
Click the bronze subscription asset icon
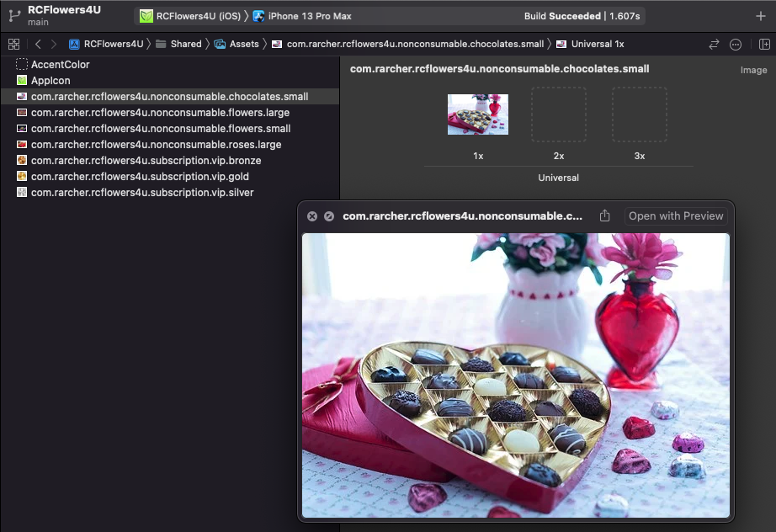[x=22, y=160]
